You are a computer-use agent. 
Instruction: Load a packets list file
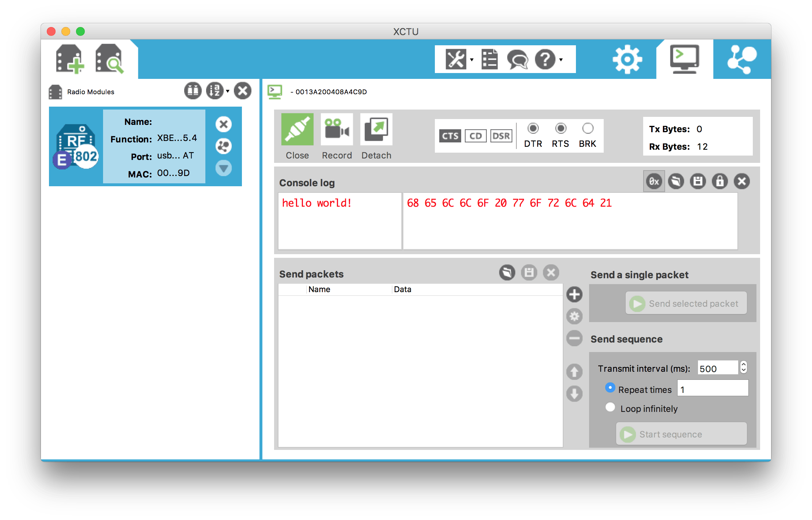[x=507, y=272]
